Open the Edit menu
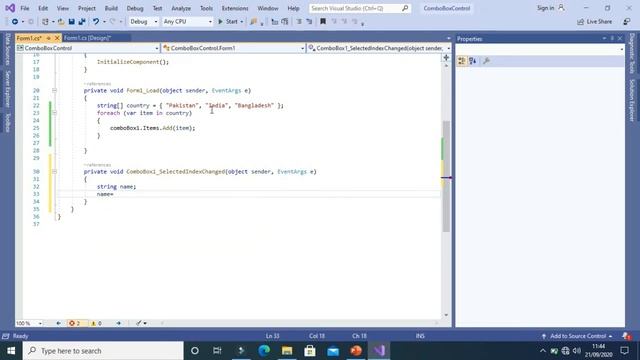This screenshot has width=640, height=360. (x=43, y=8)
